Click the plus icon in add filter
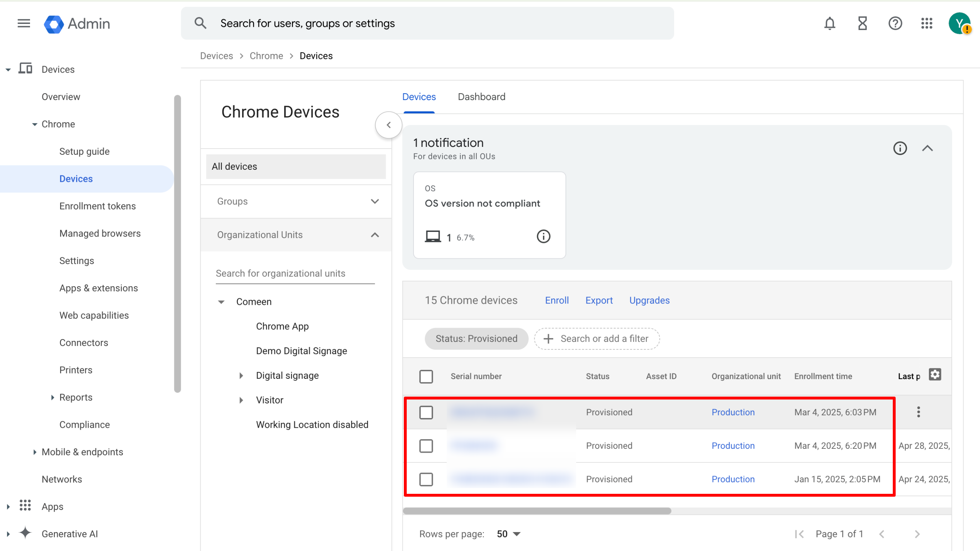The image size is (980, 551). tap(548, 339)
